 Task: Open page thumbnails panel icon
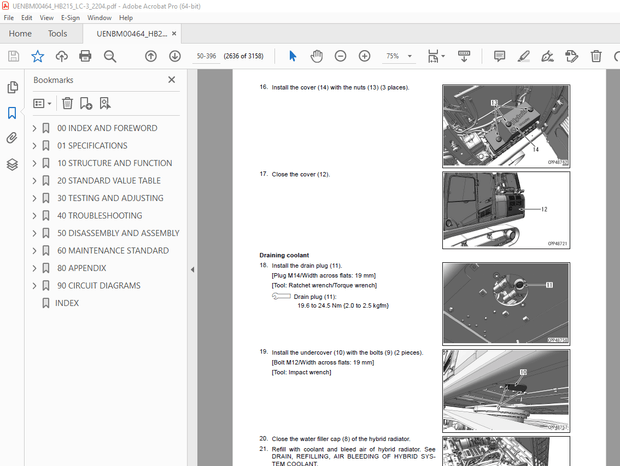click(x=12, y=87)
